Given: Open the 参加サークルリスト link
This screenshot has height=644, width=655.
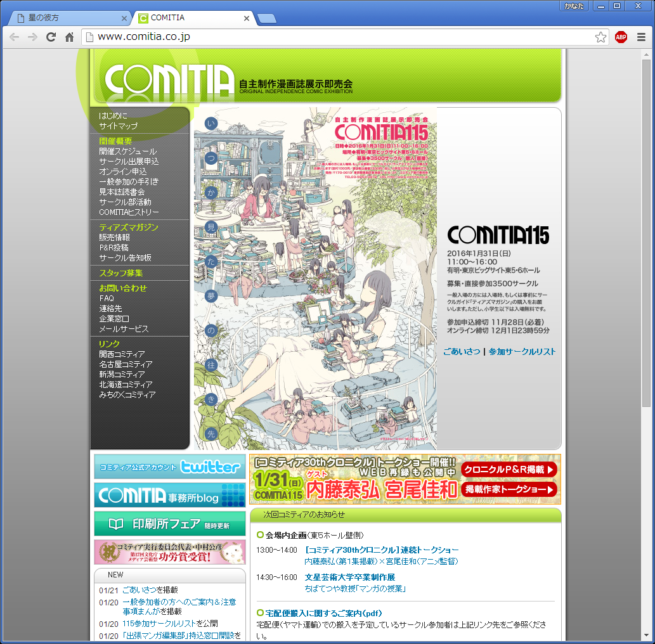Looking at the screenshot, I should pos(522,352).
